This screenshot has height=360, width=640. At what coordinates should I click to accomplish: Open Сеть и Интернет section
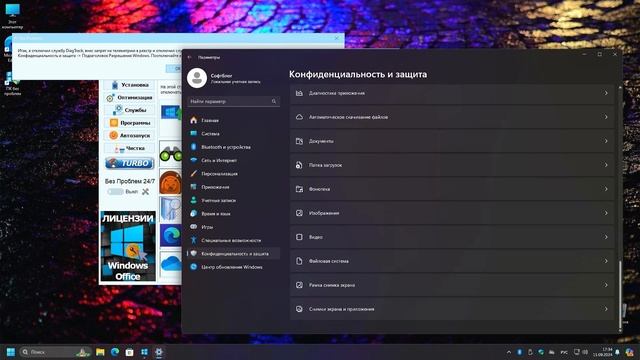coord(233,160)
